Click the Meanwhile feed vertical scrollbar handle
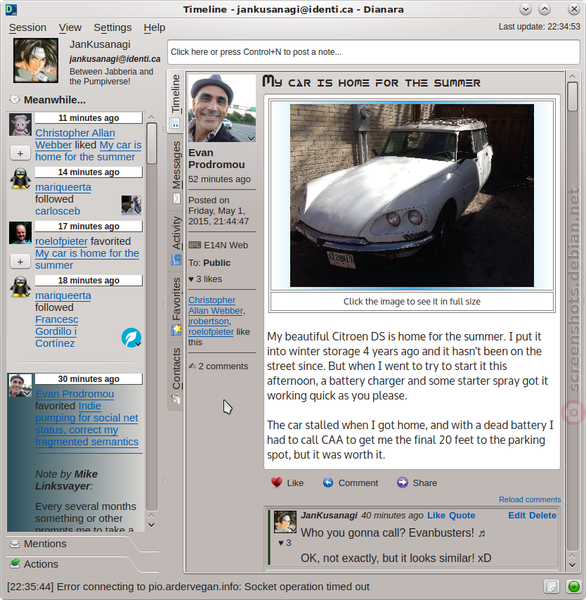Image resolution: width=586 pixels, height=600 pixels. pyautogui.click(x=152, y=143)
